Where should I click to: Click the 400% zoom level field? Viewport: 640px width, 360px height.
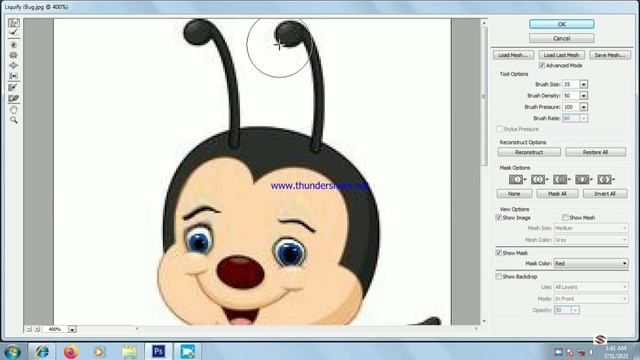pos(55,329)
